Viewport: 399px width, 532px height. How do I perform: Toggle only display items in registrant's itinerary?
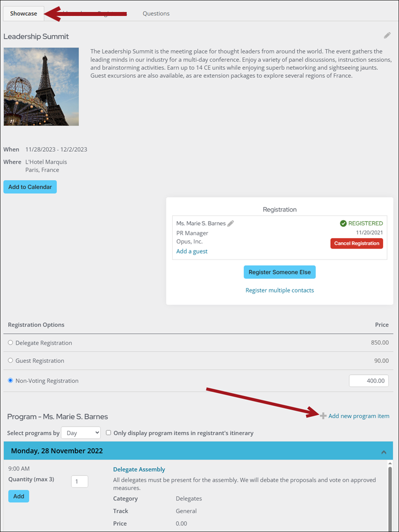click(x=109, y=433)
